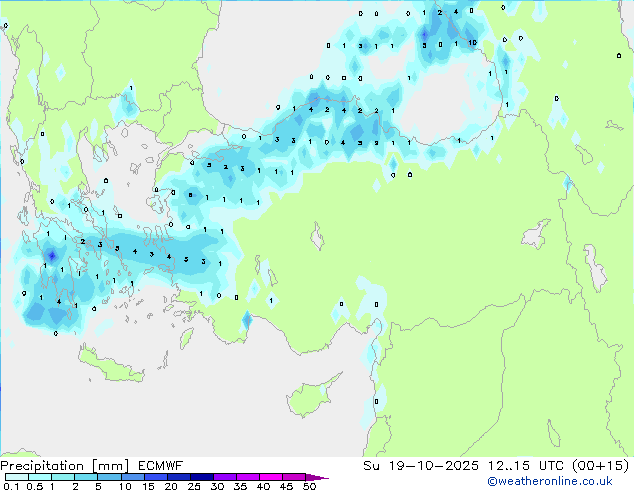Click the 0.5–1 mm legend color swatch
This screenshot has height=490, width=634.
[40, 477]
